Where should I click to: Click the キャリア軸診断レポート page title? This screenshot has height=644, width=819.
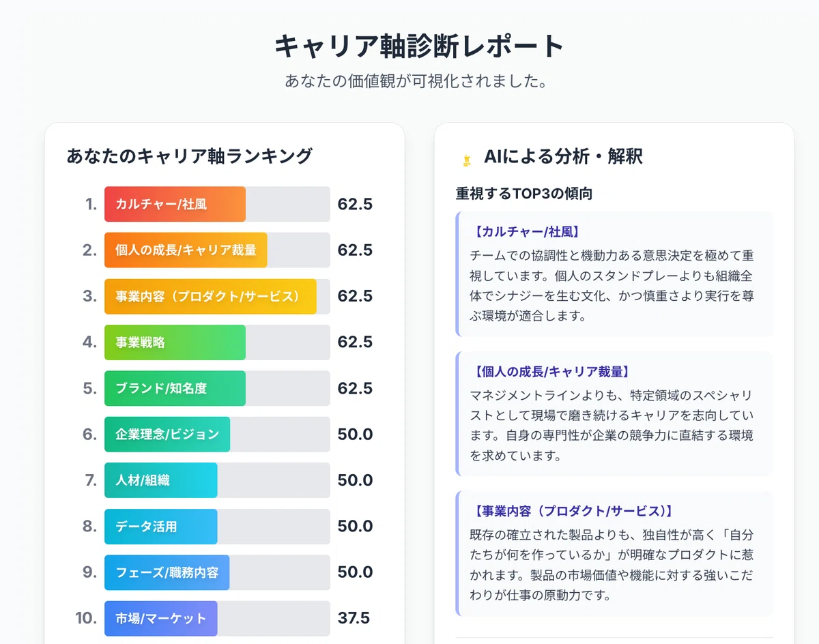[420, 46]
